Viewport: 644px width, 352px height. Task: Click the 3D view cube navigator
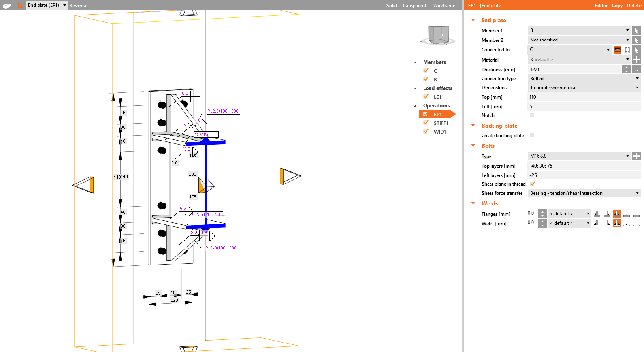click(x=439, y=36)
